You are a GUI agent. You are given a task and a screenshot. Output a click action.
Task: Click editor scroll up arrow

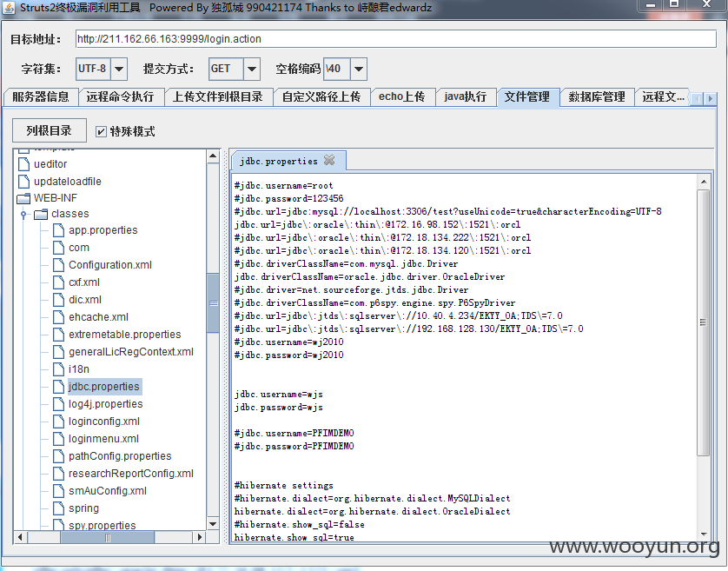[x=704, y=182]
